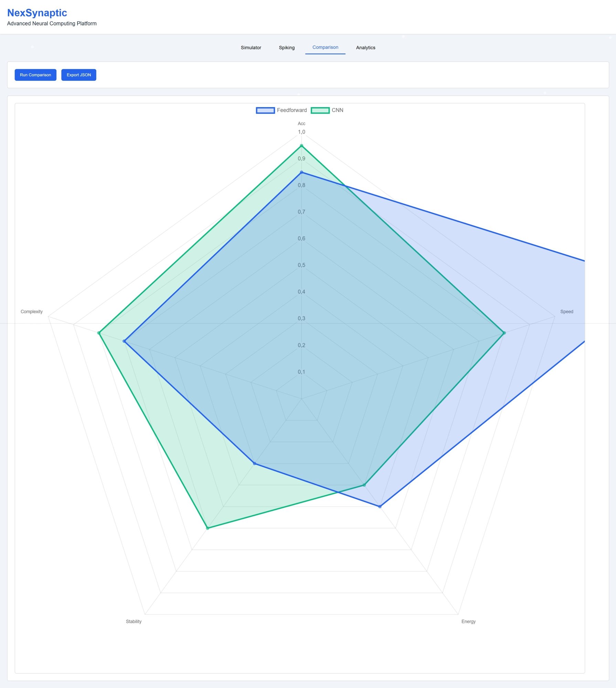
Task: Click CNN data point on Energy axis
Action: pyautogui.click(x=364, y=485)
